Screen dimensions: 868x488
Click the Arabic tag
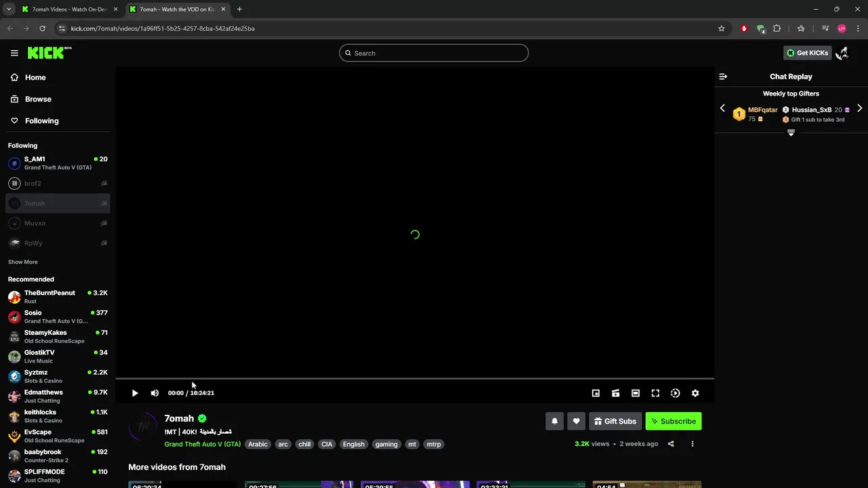258,445
